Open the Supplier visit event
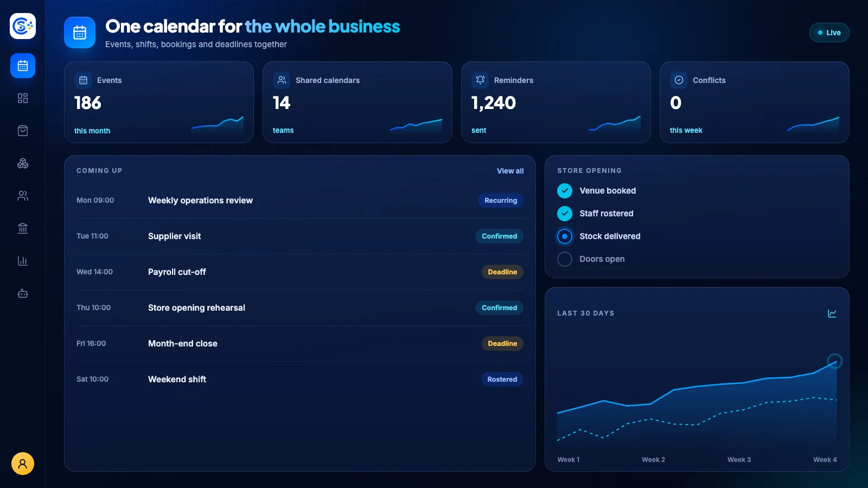 pos(300,236)
